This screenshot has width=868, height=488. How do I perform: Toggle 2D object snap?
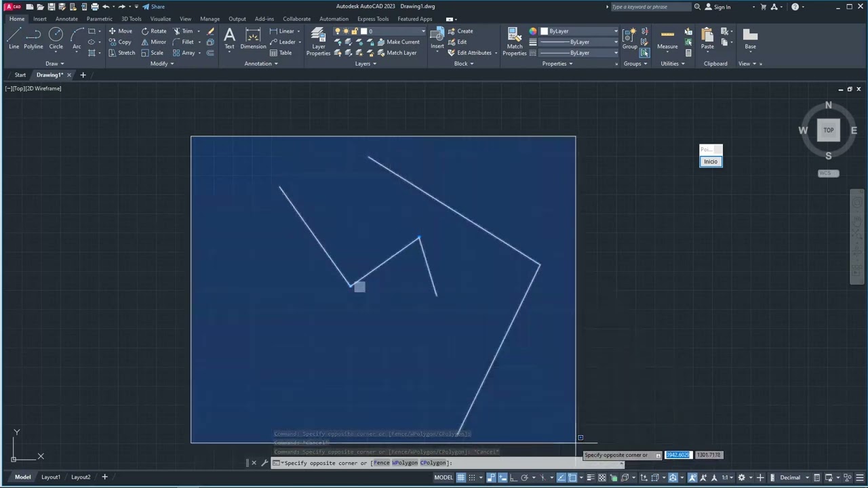pyautogui.click(x=572, y=478)
